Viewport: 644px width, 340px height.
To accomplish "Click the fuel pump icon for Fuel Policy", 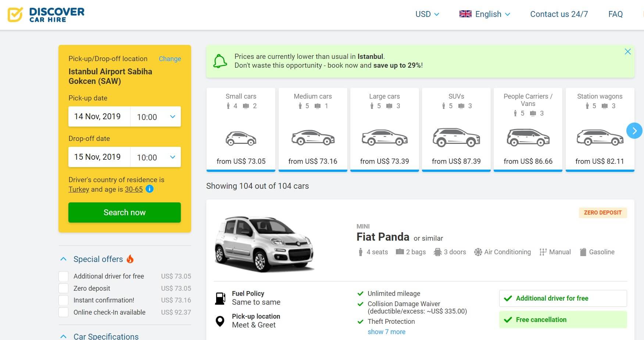I will click(x=220, y=298).
